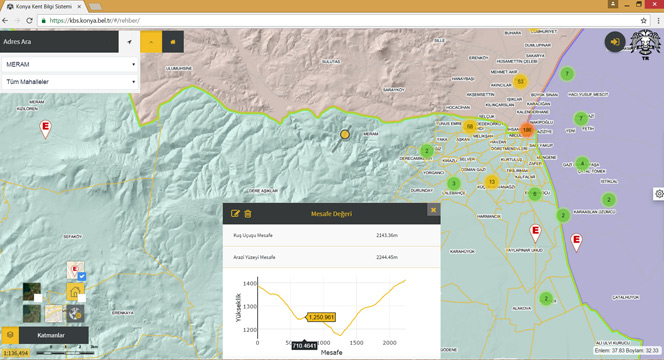Open the login icon at top right
664x360 pixels.
(614, 42)
